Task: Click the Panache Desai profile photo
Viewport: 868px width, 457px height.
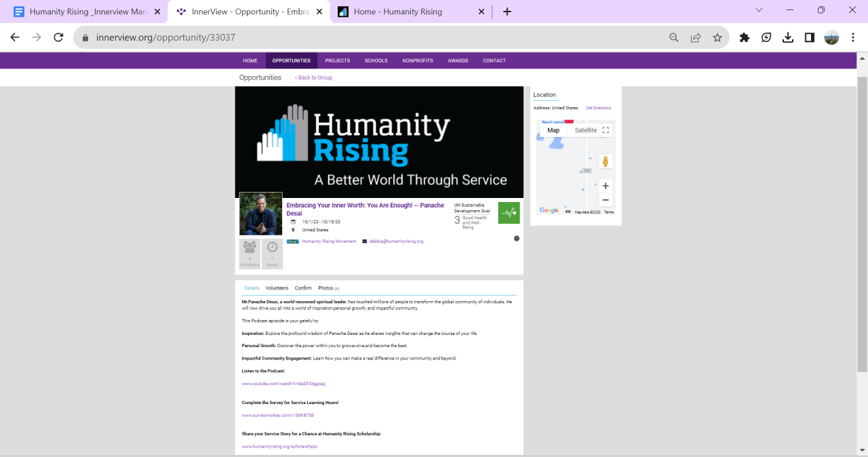Action: [260, 214]
